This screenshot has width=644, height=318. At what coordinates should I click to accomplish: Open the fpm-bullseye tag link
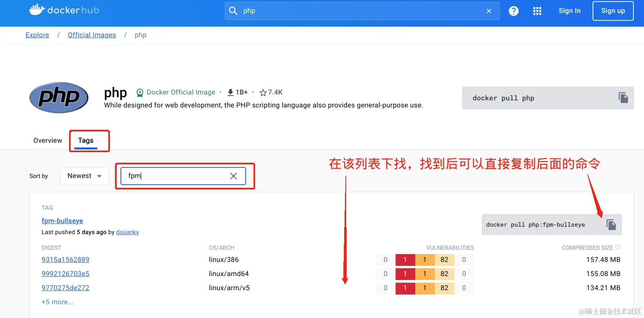point(62,221)
